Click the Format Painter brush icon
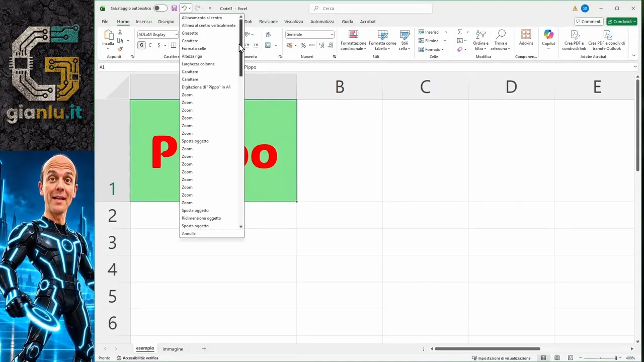The height and width of the screenshot is (362, 644). pos(120,49)
